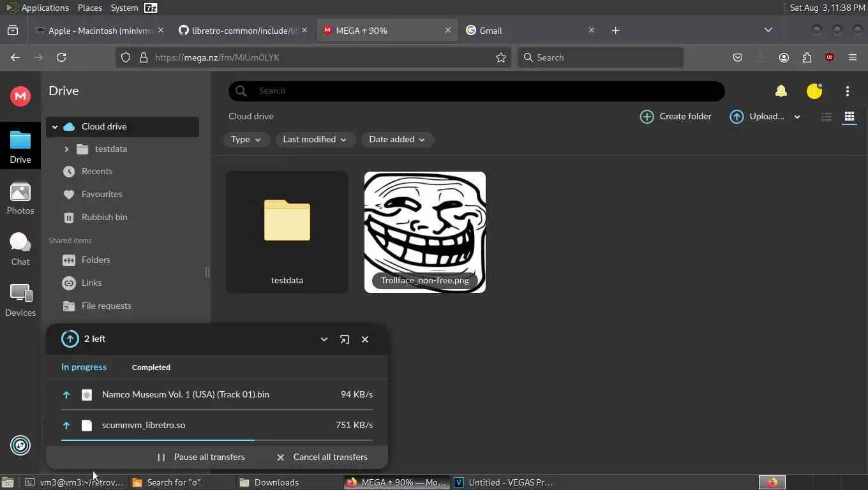Select scummvm_libretro.so transfer row

coord(217,426)
